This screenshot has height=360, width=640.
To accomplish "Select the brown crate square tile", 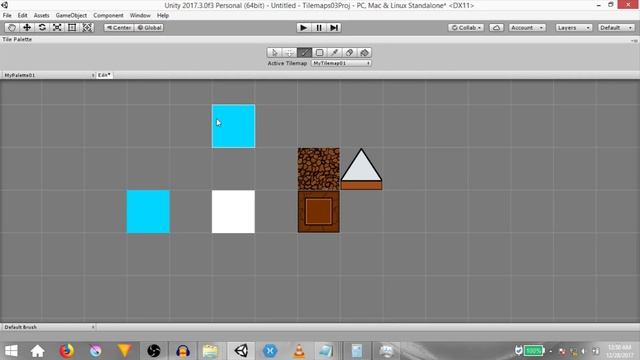I will [x=319, y=211].
